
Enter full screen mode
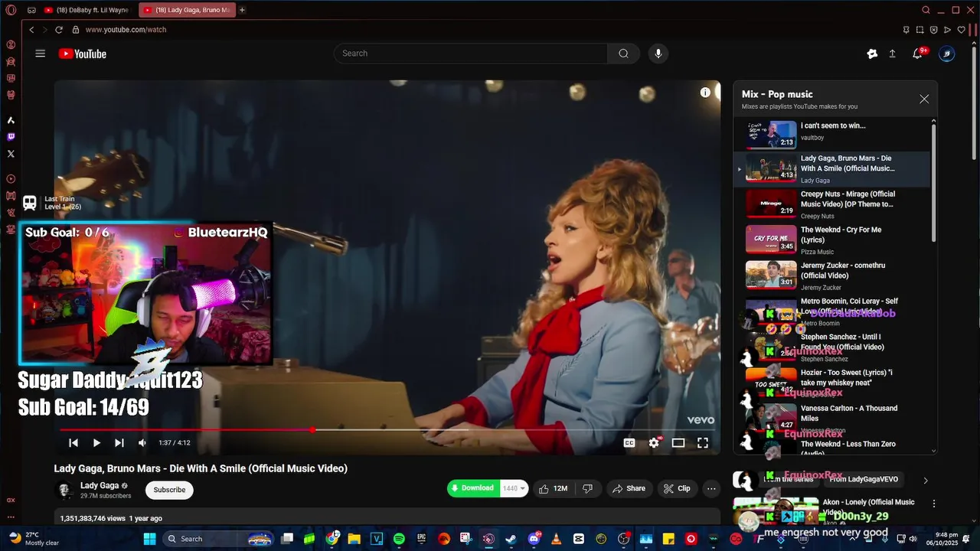coord(703,442)
